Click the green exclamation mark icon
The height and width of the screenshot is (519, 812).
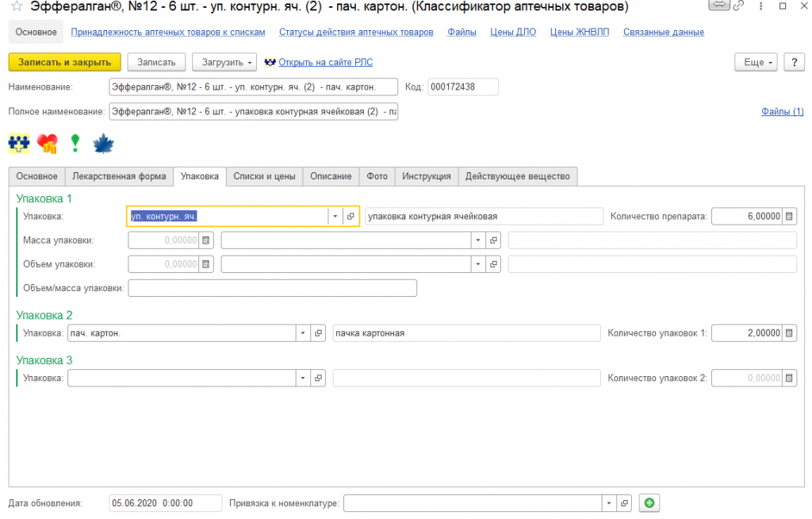(x=75, y=143)
